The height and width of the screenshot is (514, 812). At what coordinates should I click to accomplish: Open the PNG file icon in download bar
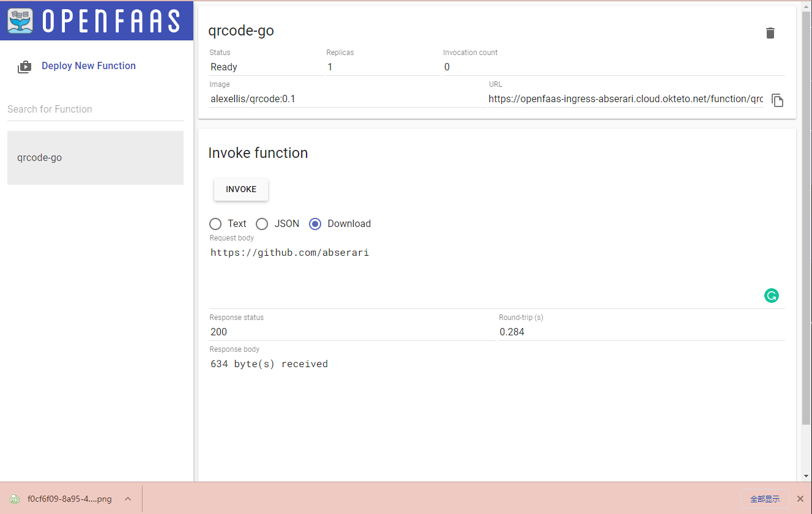(15, 499)
